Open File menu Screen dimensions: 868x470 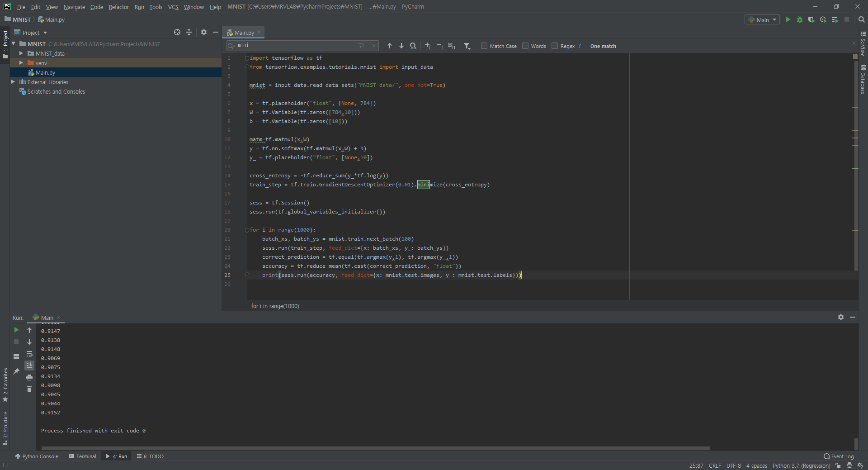(x=21, y=7)
